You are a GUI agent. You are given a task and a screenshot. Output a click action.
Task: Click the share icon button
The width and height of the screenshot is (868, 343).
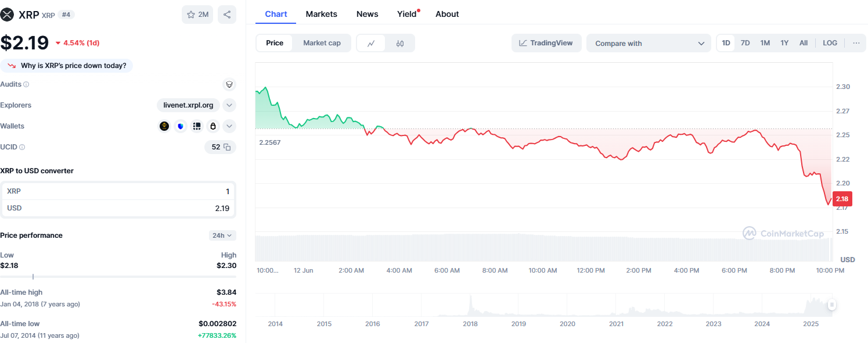[227, 15]
